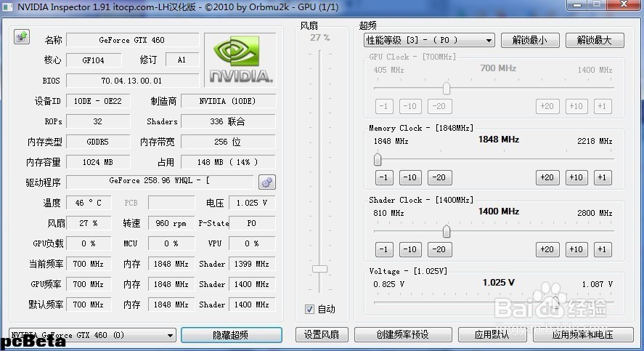
Task: Click the fan speed vertical slider handle
Action: coord(319,269)
